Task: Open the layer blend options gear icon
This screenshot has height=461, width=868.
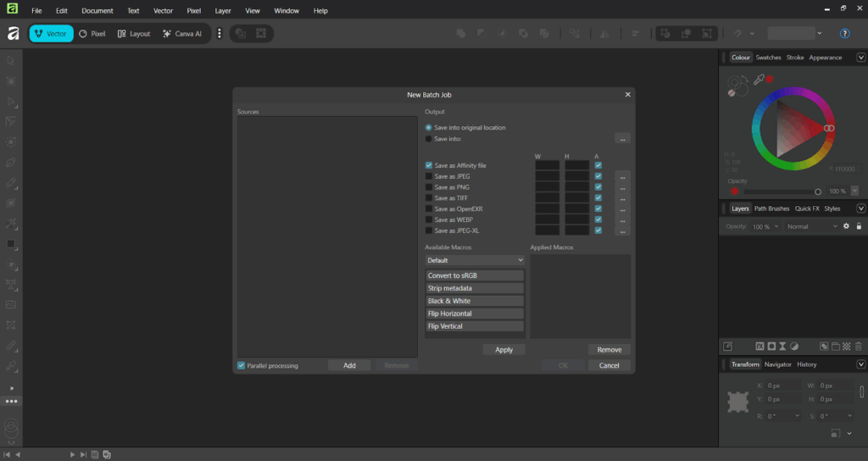Action: click(x=845, y=227)
